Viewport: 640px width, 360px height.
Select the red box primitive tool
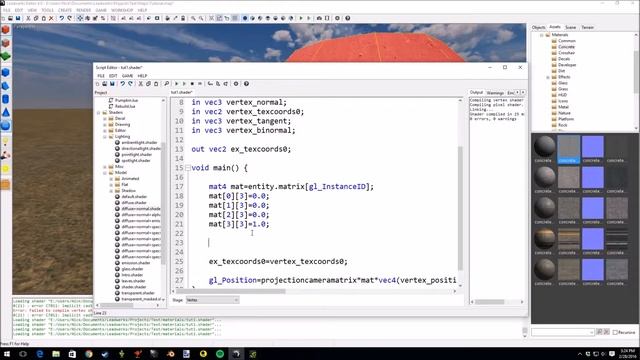coord(6,30)
